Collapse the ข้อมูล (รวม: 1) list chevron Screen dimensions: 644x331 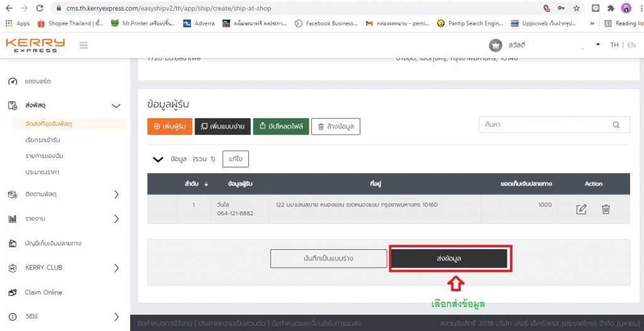tap(158, 159)
